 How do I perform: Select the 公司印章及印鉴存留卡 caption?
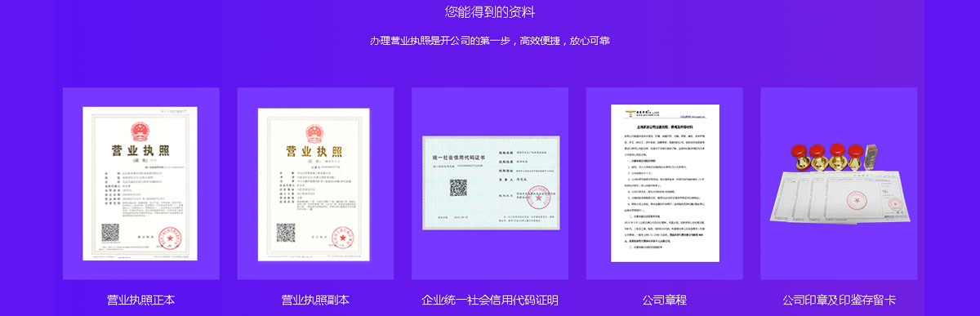coord(839,300)
